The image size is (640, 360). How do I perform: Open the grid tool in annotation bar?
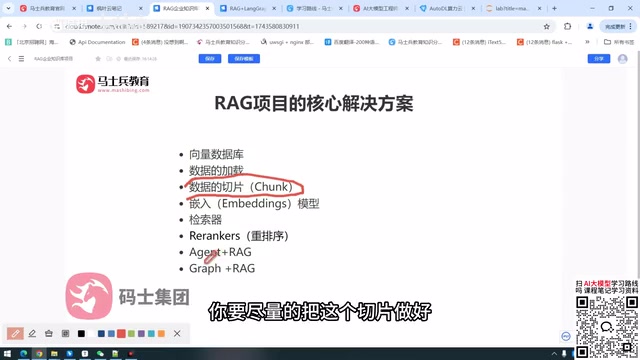(65, 333)
